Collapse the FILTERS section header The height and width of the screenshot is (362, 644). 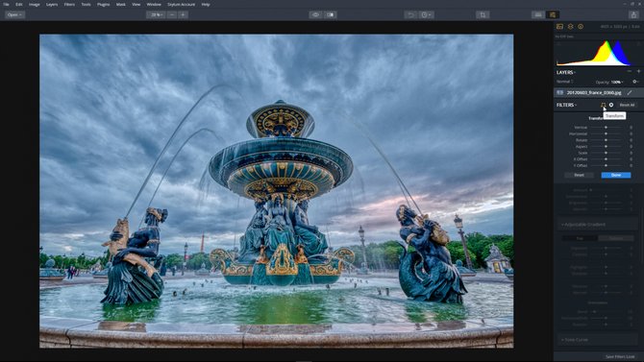coord(566,105)
